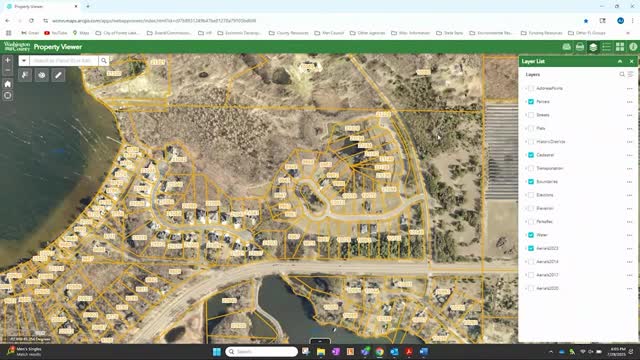The image size is (640, 360).
Task: Open File Explorer from taskbar
Action: tap(321, 352)
